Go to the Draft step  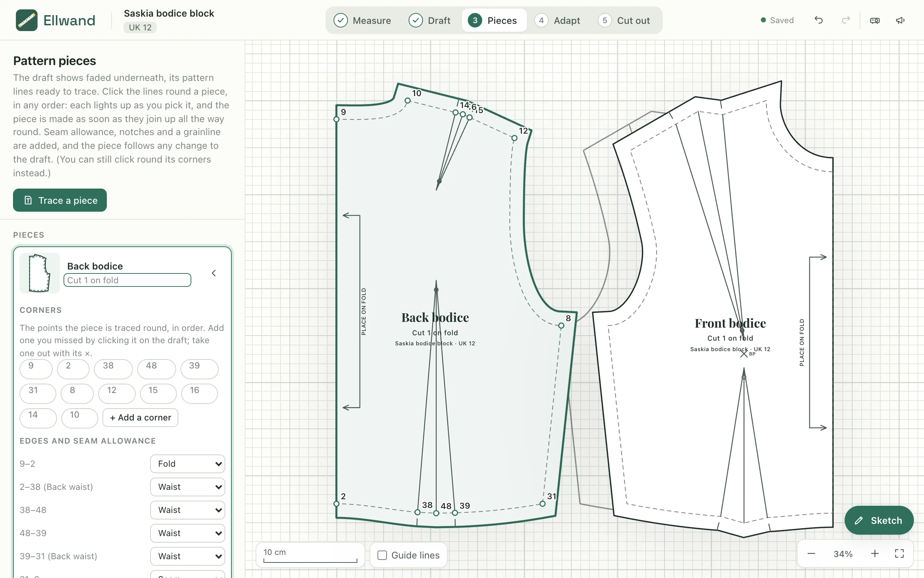430,20
